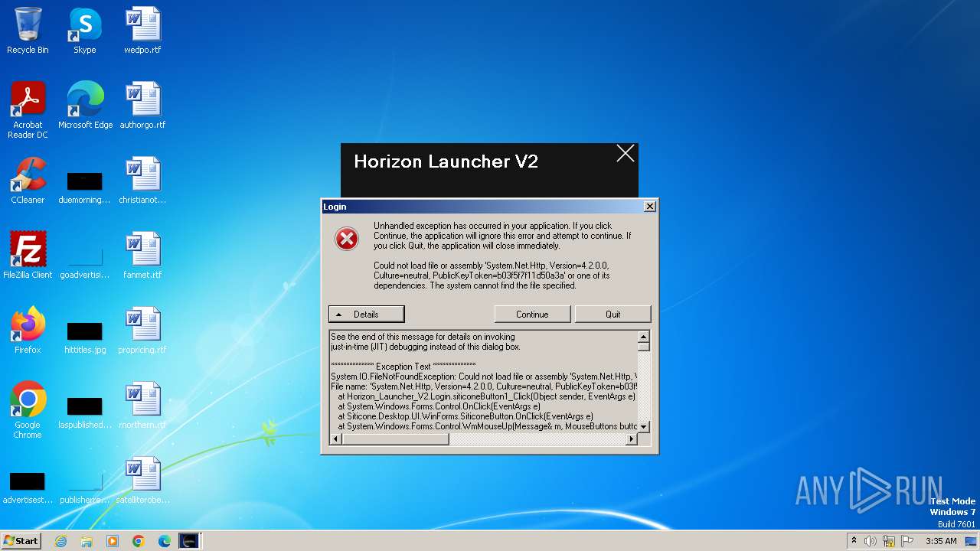Select the duemorning file icon

[x=84, y=187]
